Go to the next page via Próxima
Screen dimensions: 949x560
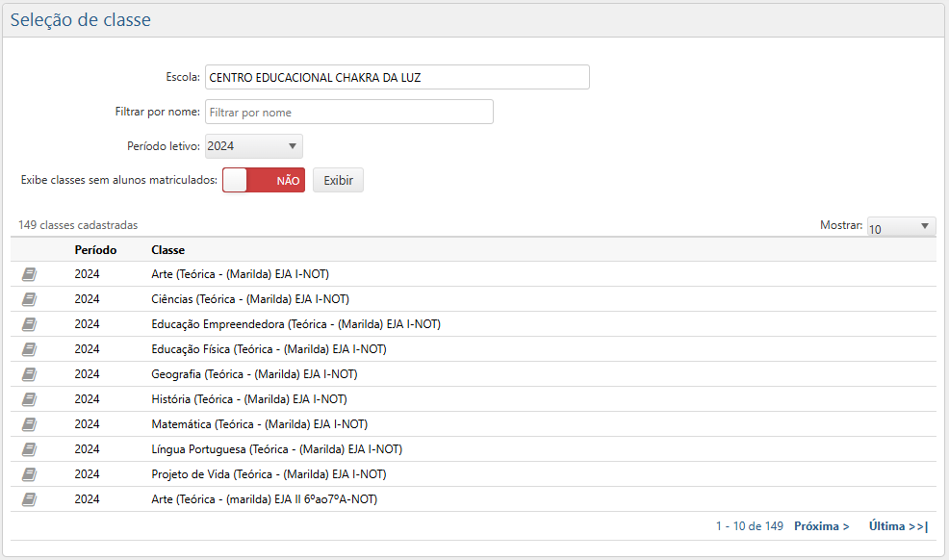click(821, 526)
